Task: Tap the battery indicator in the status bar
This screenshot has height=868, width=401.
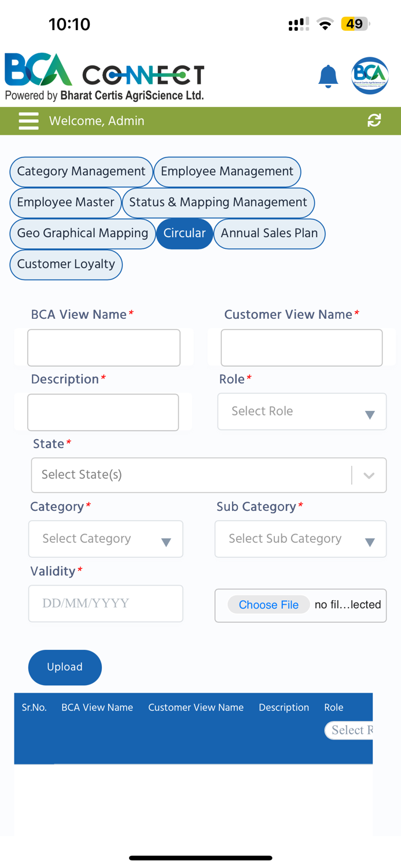Action: pyautogui.click(x=354, y=24)
